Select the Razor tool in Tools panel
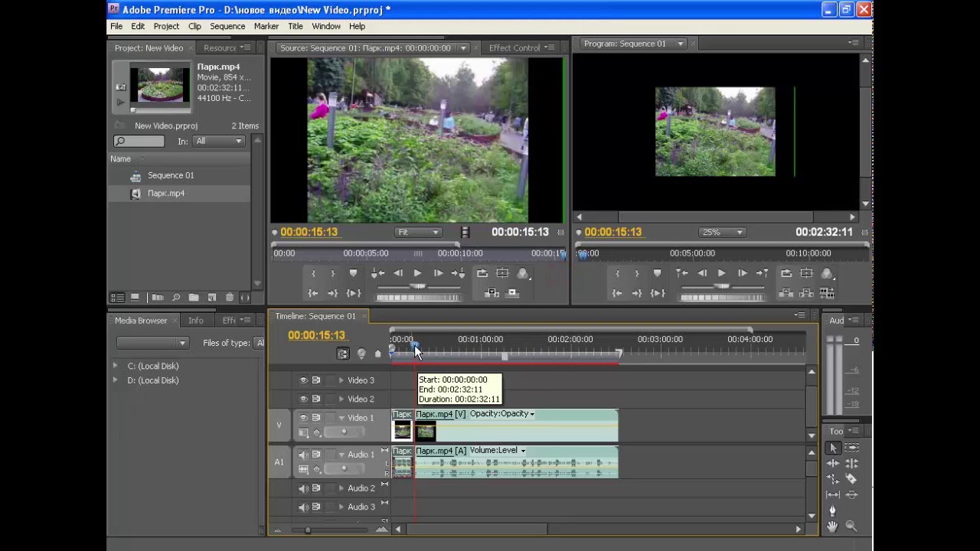Screen dimensions: 980x551 851,479
